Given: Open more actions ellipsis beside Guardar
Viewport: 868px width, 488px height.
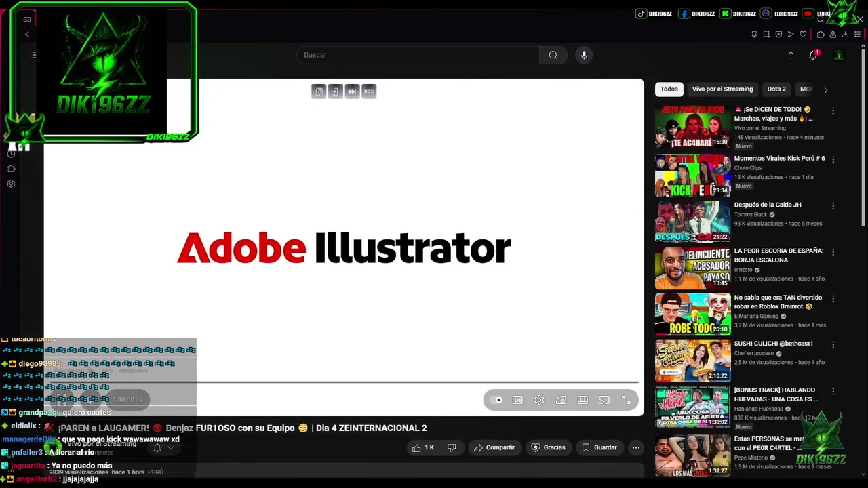Looking at the screenshot, I should [635, 447].
